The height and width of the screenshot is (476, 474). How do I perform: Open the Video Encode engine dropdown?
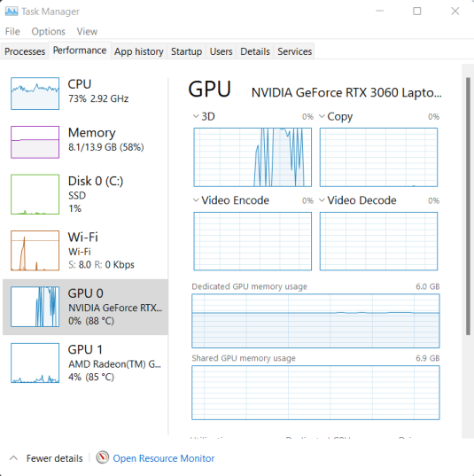pyautogui.click(x=196, y=200)
